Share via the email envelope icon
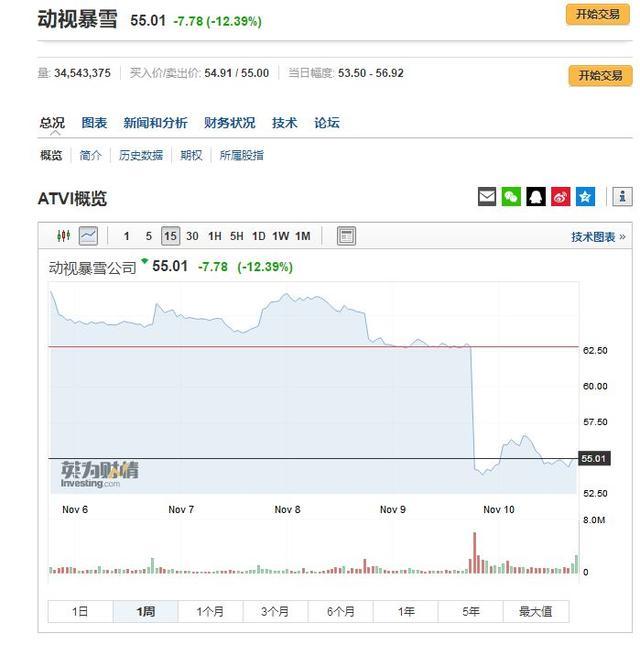 tap(487, 197)
